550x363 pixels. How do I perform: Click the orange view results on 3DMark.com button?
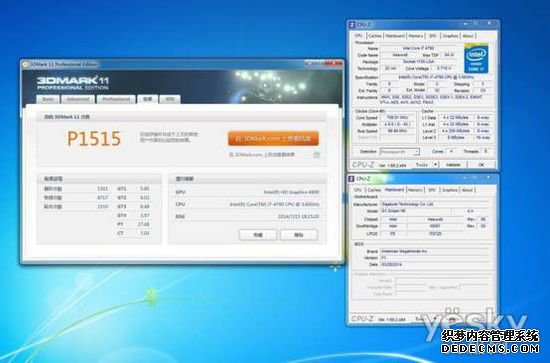click(273, 139)
